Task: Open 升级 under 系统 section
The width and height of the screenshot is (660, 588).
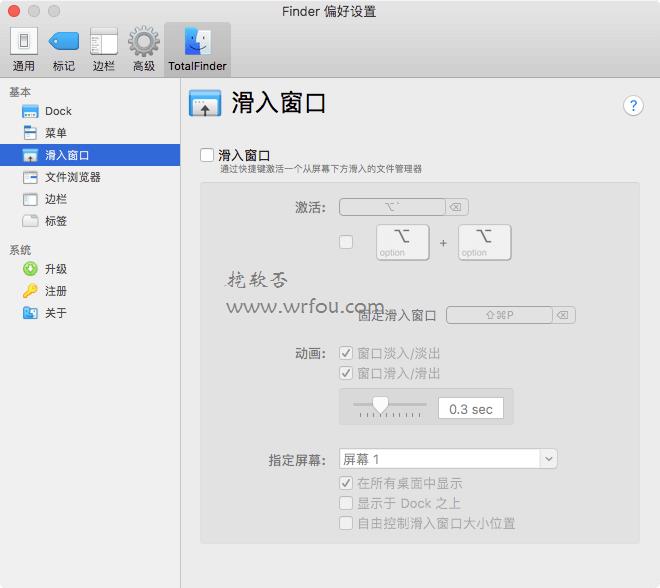Action: 90,269
